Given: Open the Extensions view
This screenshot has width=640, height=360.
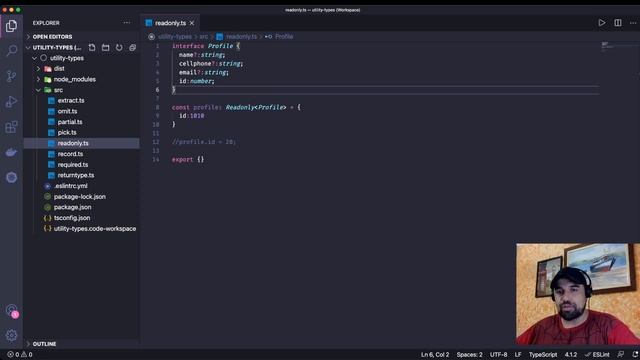Looking at the screenshot, I should [11, 127].
